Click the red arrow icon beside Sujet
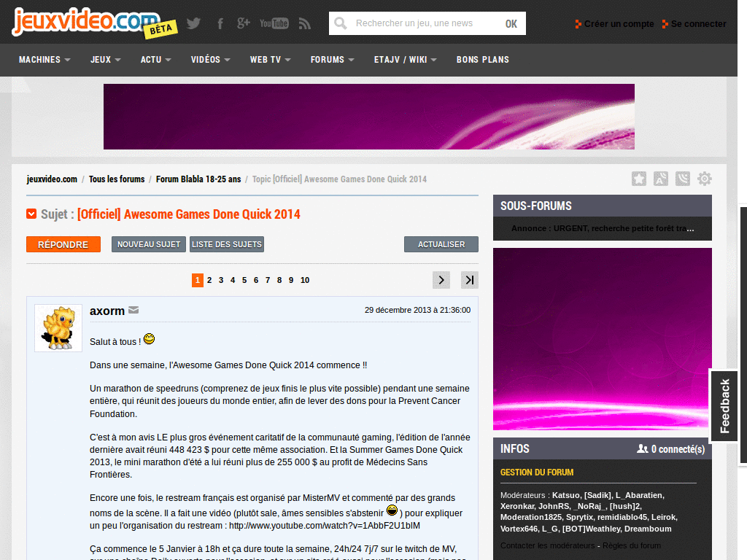The width and height of the screenshot is (747, 560). (31, 214)
